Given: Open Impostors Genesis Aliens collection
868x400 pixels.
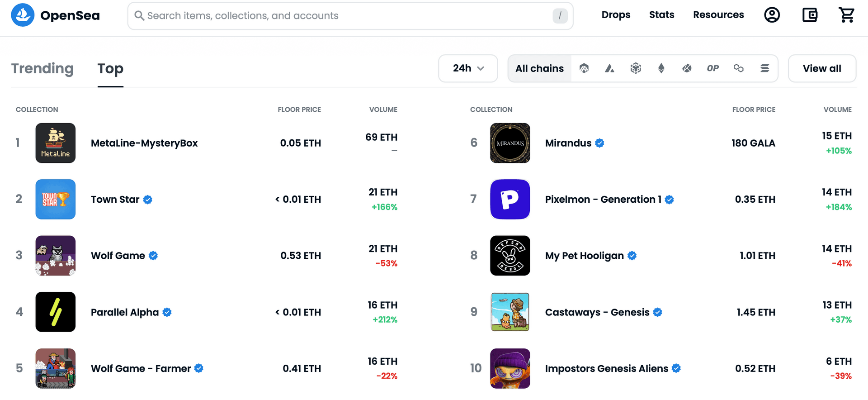Looking at the screenshot, I should tap(607, 368).
